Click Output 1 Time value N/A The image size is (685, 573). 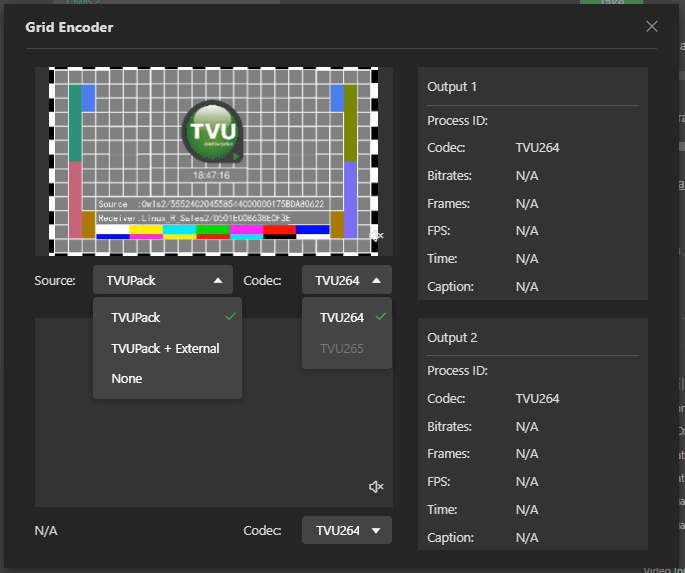tap(527, 259)
